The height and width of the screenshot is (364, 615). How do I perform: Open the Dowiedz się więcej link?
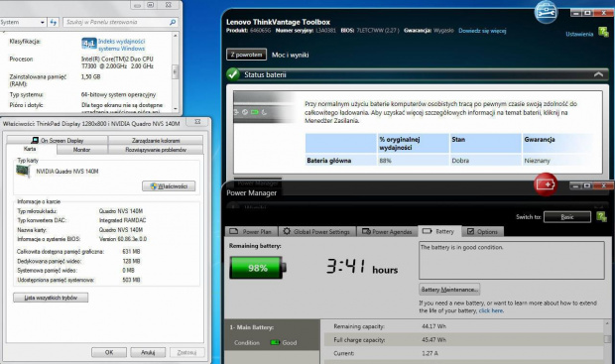482,31
